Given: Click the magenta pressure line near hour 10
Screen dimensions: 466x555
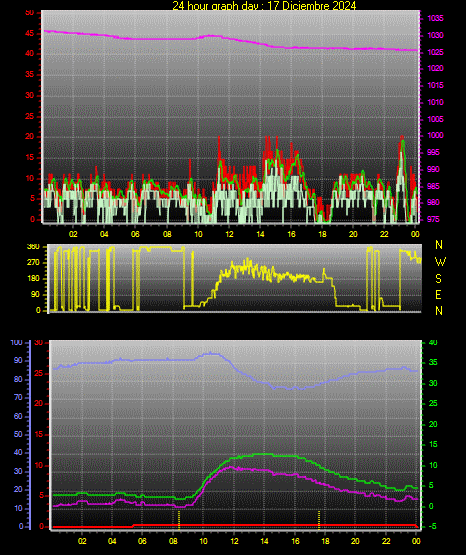Looking at the screenshot, I should (x=198, y=38).
